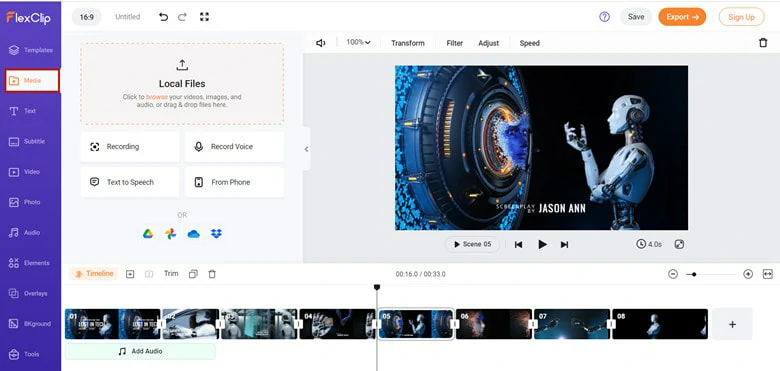The height and width of the screenshot is (371, 780).
Task: Open the 100% zoom dropdown
Action: (358, 43)
